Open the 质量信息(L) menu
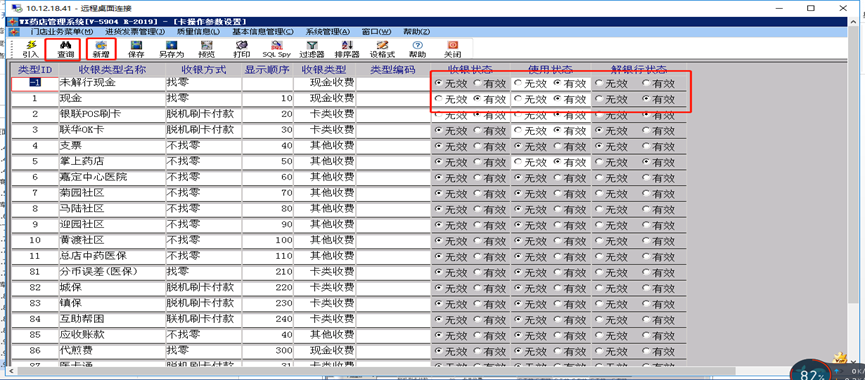The width and height of the screenshot is (865, 380). point(197,32)
